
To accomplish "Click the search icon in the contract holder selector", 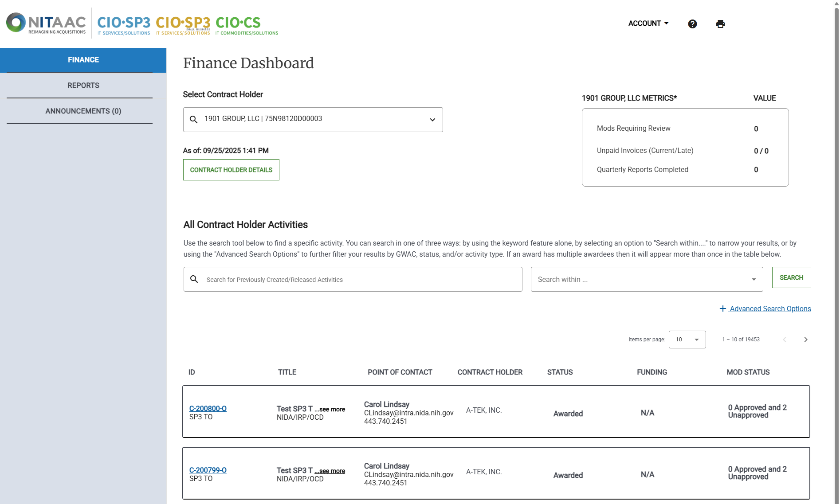I will click(194, 119).
